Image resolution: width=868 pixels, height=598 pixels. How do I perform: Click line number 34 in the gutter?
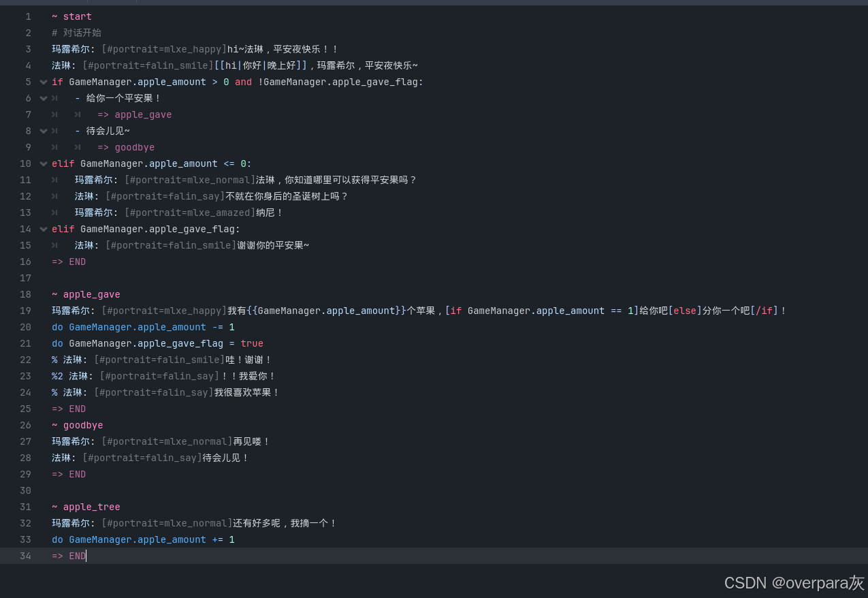click(26, 556)
